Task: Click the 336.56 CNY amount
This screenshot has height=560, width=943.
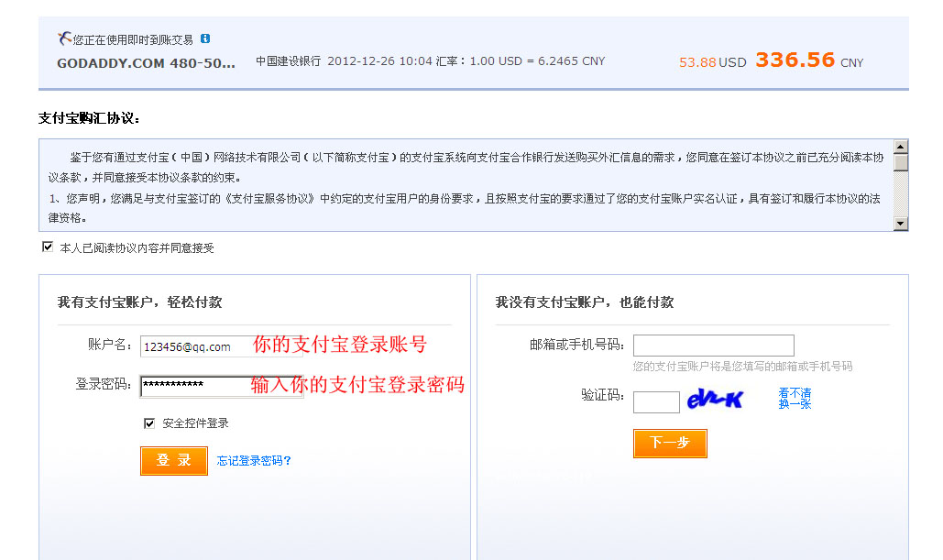Action: 809,60
